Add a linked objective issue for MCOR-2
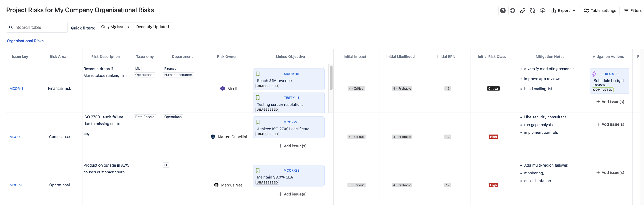 tap(293, 146)
